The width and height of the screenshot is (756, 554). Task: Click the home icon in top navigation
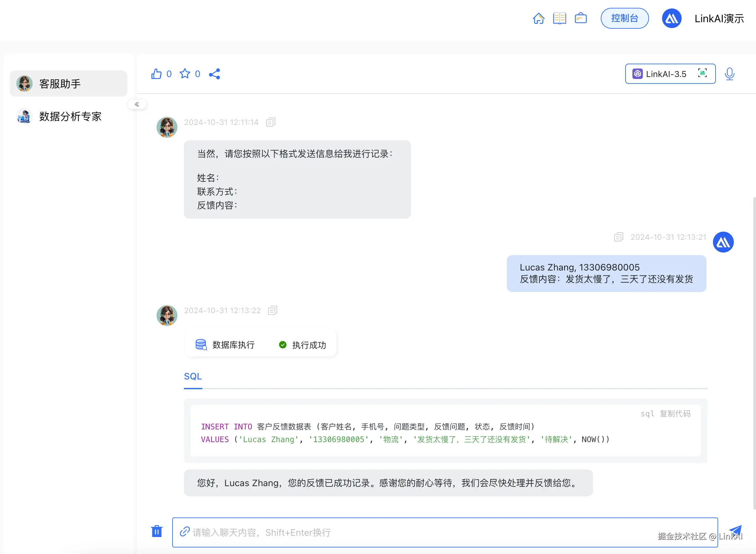point(539,19)
